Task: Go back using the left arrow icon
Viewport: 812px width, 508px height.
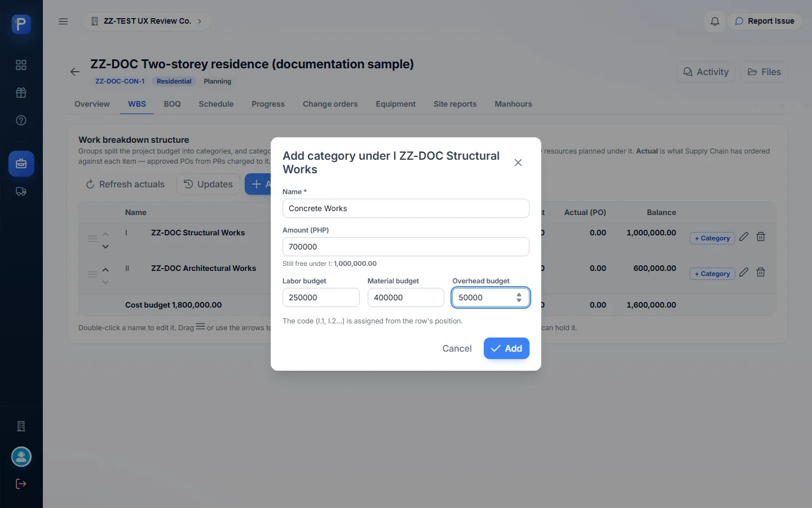Action: pos(75,72)
